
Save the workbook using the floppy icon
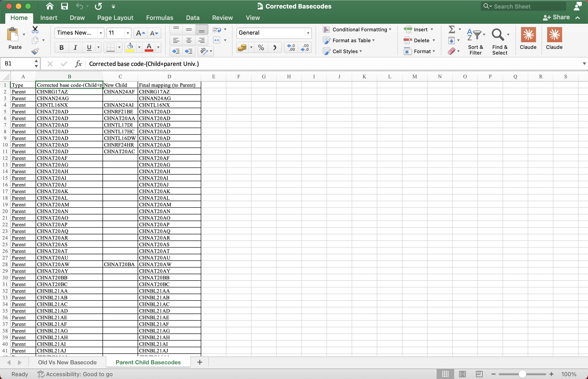[65, 6]
